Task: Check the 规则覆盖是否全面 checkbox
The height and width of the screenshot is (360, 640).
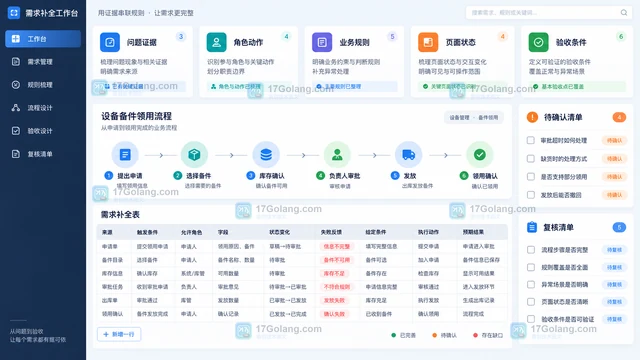Action: point(531,267)
